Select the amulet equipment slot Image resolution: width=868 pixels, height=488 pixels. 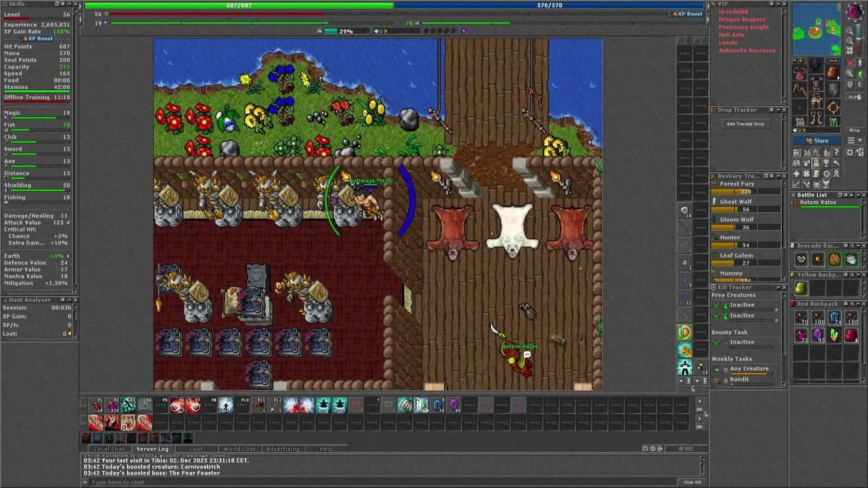pos(799,73)
